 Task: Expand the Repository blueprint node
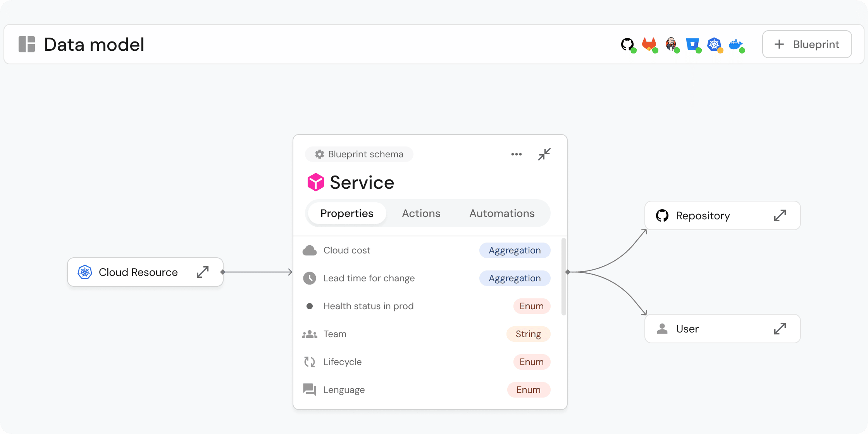tap(780, 215)
